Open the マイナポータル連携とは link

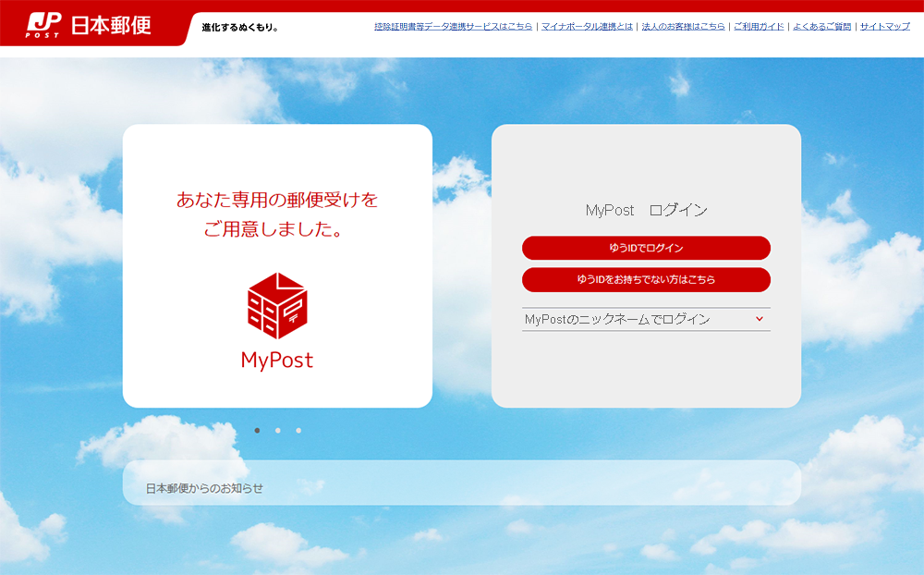click(x=587, y=27)
